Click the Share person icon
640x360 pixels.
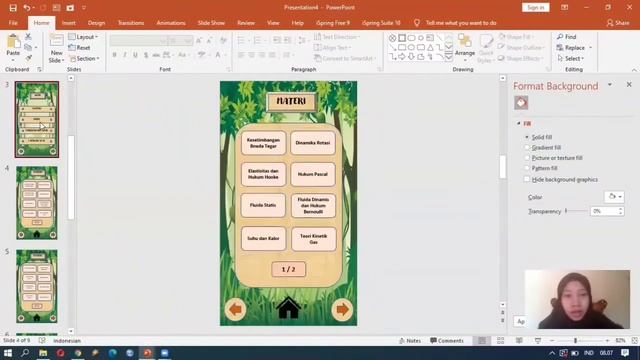click(610, 23)
